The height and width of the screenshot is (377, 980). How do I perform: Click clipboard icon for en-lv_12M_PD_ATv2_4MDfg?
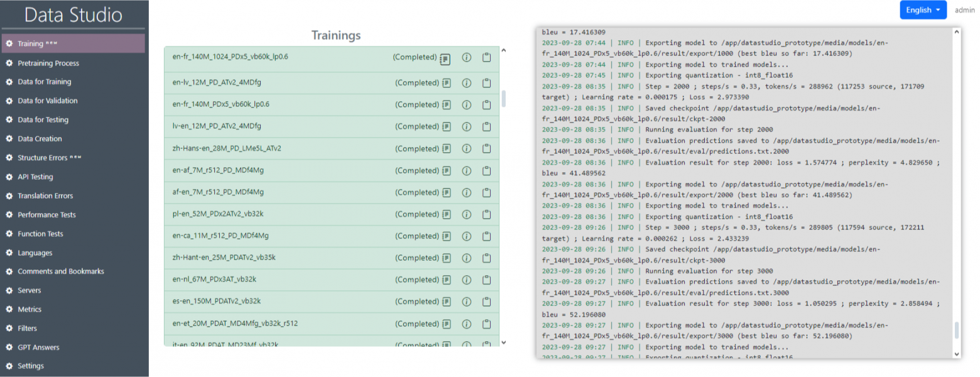tap(486, 83)
